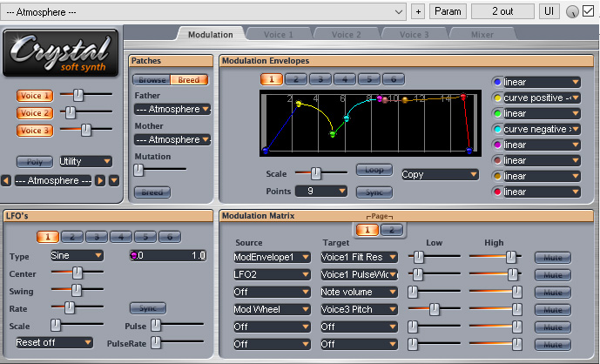Select the yellow envelope point color dot
Screen dimensions: 600x364
[497, 98]
